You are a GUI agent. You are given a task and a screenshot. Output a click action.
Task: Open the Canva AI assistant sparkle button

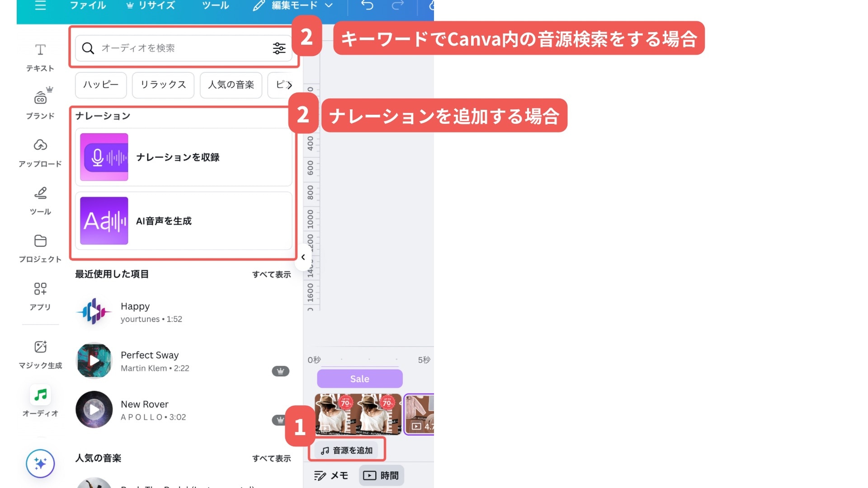tap(40, 463)
